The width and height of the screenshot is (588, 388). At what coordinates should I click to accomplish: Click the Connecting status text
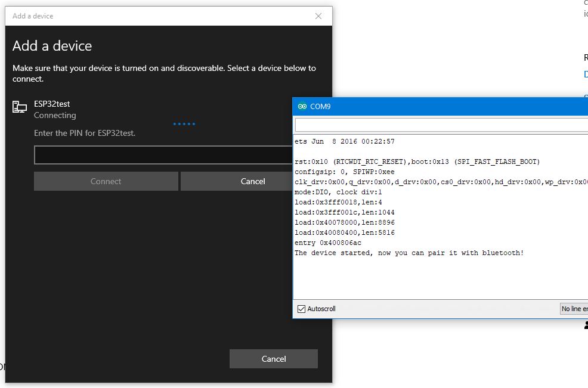[x=55, y=115]
